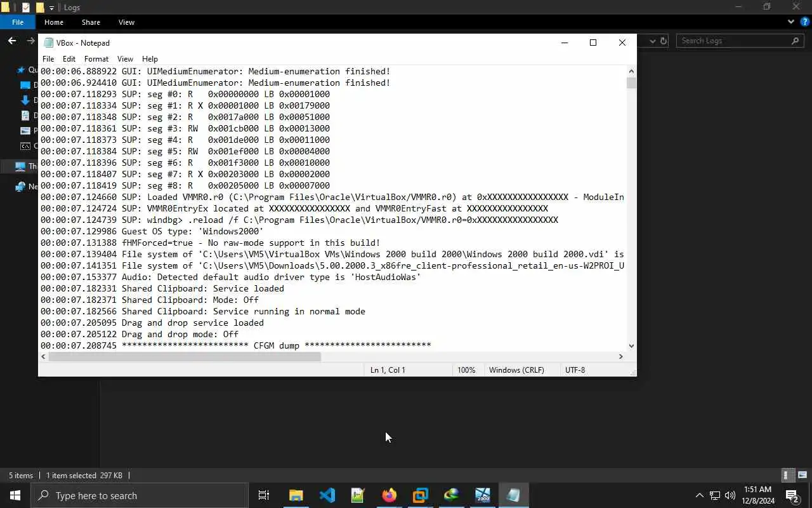Show hidden system tray icons
812x508 pixels.
(699, 495)
